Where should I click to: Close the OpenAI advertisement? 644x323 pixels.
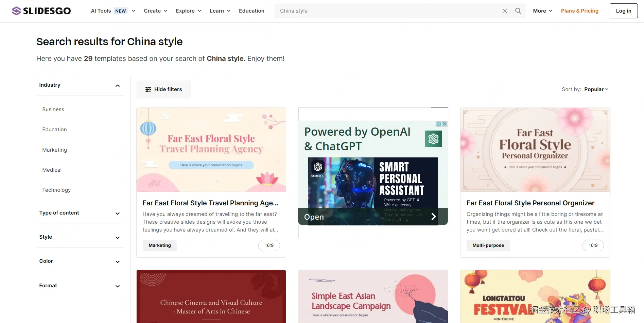(445, 124)
